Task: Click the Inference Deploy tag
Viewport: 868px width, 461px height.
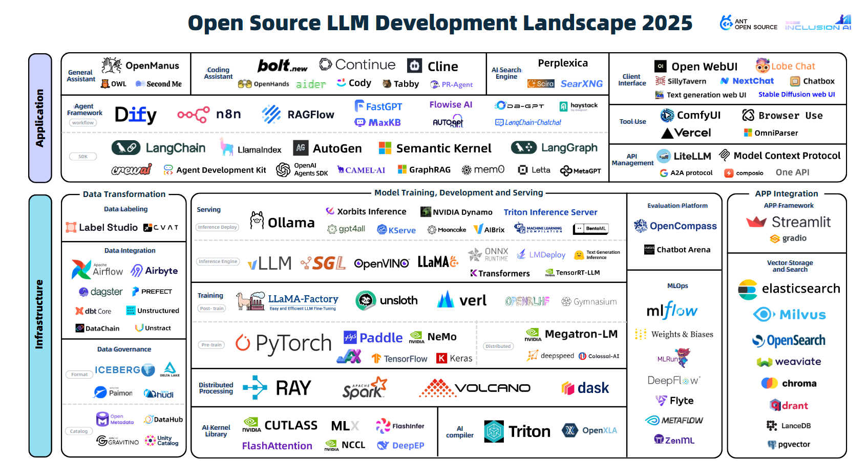Action: (x=218, y=227)
